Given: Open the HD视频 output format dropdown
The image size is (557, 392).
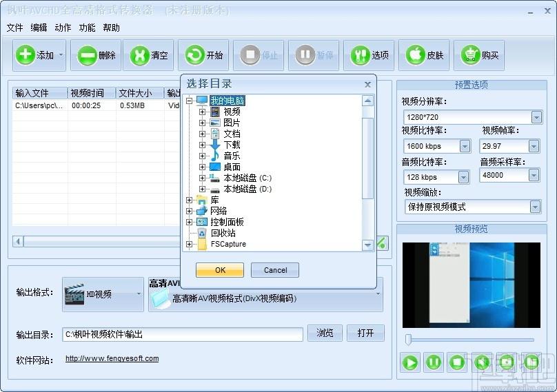Looking at the screenshot, I should click(103, 294).
